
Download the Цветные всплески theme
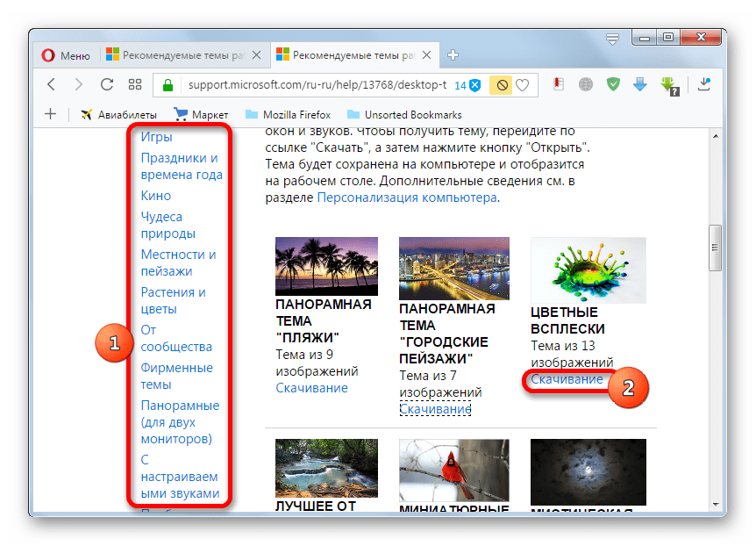click(567, 379)
